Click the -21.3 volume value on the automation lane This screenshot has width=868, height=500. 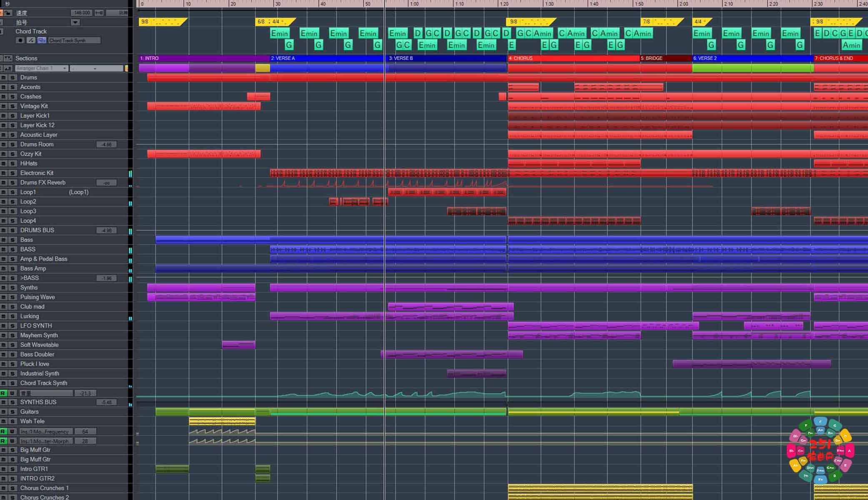(x=85, y=393)
